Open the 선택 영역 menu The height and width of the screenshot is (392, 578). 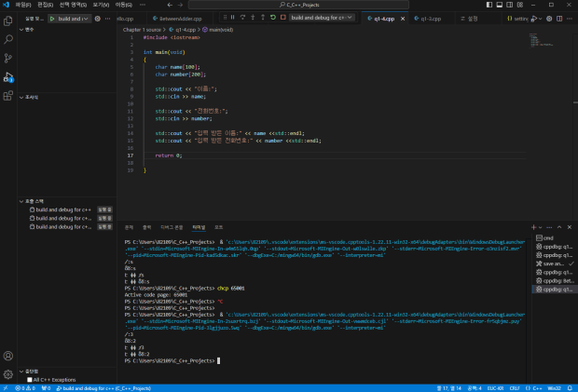click(x=73, y=5)
